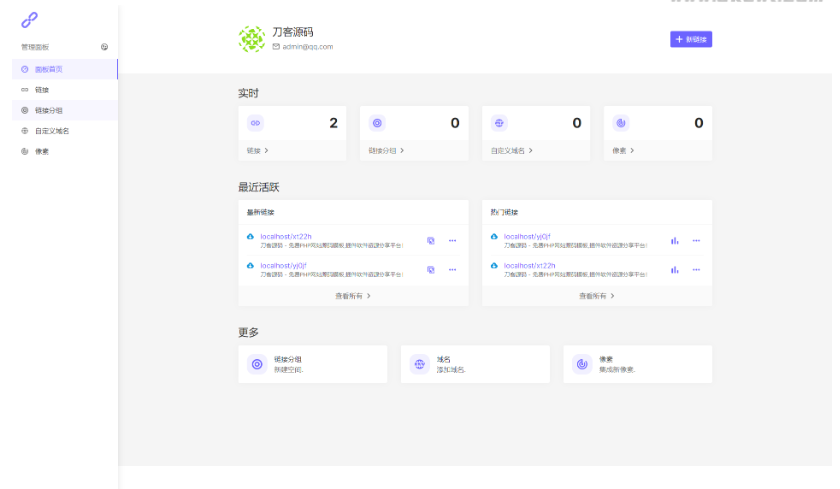The image size is (840, 489).
Task: Click the pixel icon in 像素 stat card
Action: click(621, 123)
